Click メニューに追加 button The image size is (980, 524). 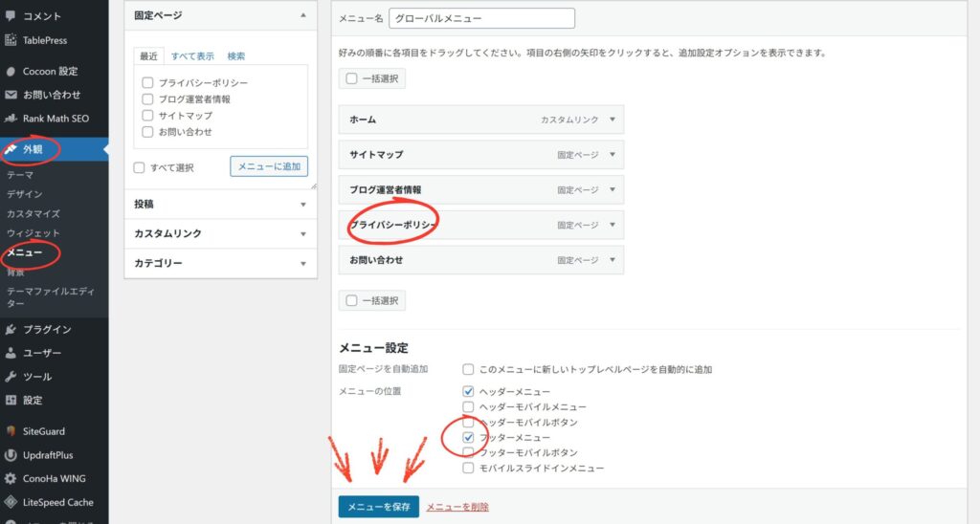[x=269, y=166]
